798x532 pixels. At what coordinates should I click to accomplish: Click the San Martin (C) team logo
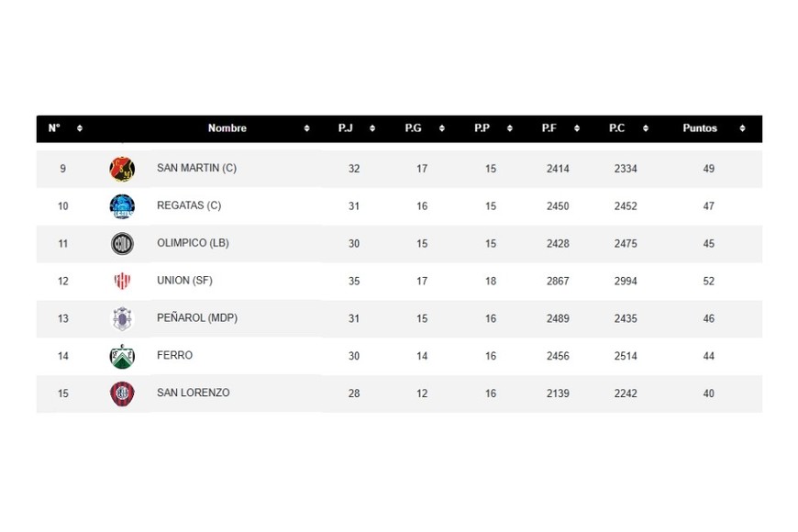tap(122, 169)
